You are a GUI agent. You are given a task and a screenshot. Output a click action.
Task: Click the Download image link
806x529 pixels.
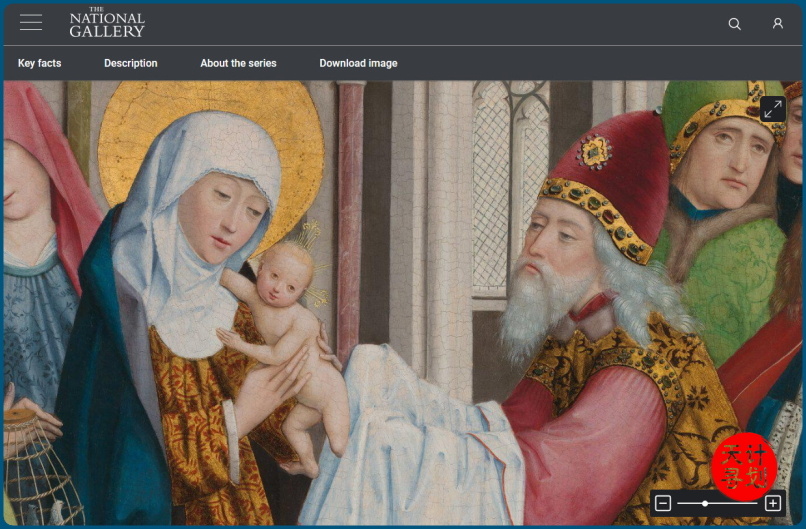358,63
